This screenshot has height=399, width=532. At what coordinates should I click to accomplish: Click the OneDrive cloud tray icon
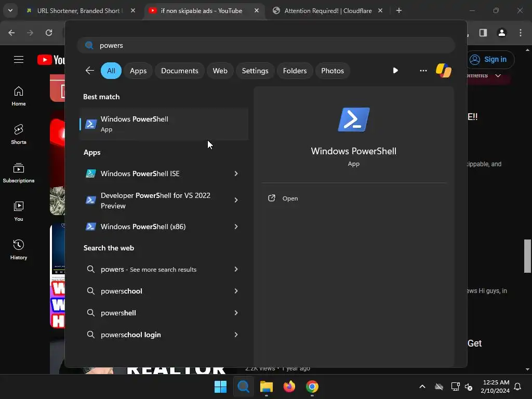439,387
